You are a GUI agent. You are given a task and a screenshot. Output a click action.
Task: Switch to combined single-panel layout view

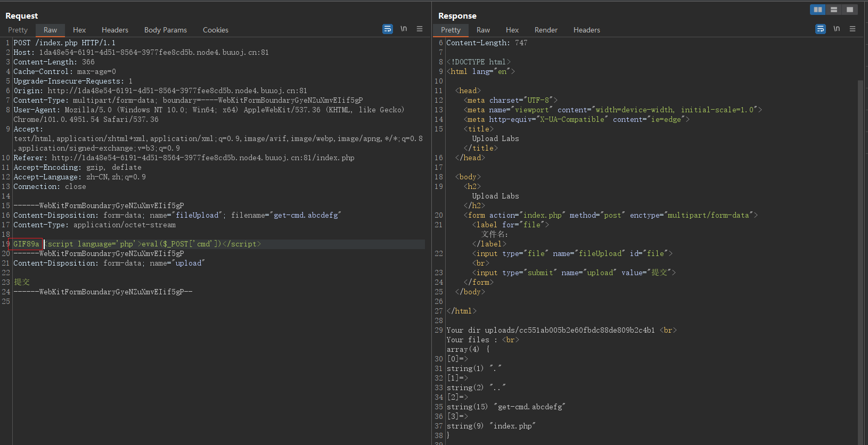coord(850,10)
